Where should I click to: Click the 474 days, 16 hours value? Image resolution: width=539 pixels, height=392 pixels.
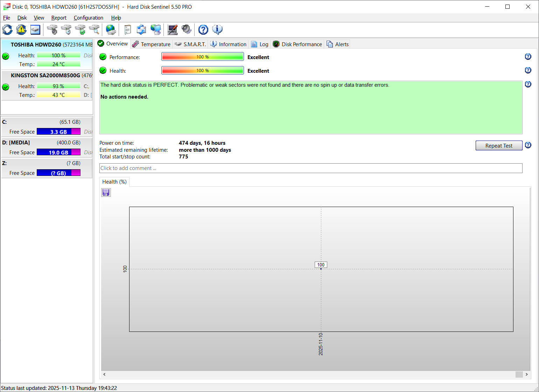click(x=202, y=143)
